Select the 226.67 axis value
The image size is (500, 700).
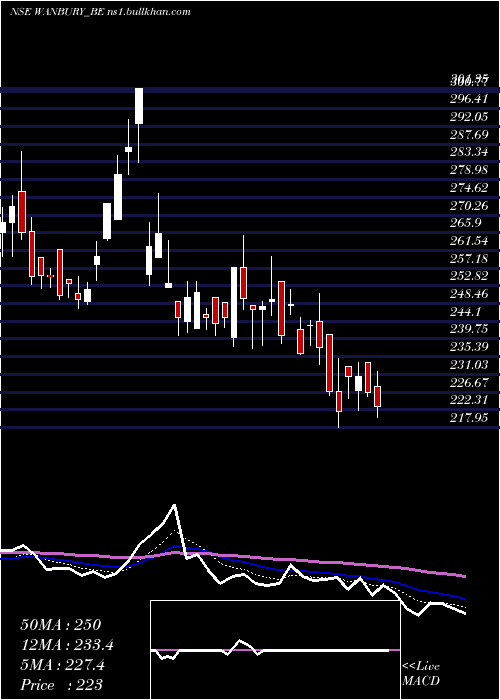(x=468, y=383)
